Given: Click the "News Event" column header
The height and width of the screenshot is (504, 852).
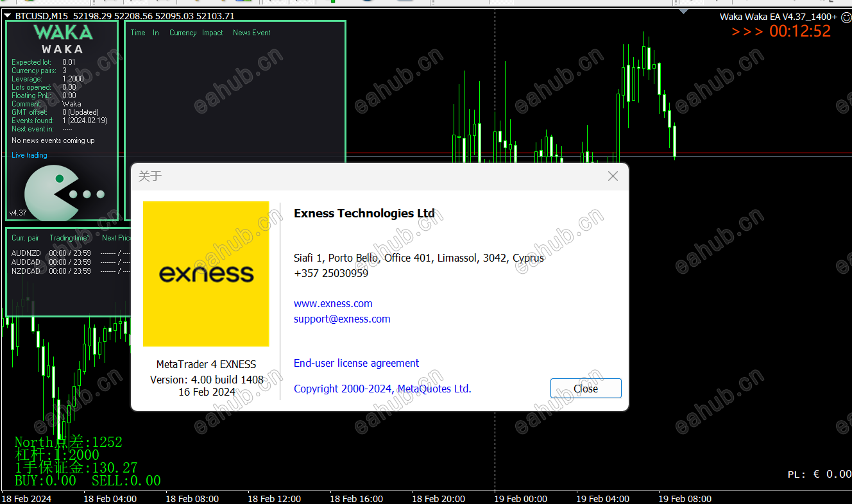Looking at the screenshot, I should (x=251, y=33).
